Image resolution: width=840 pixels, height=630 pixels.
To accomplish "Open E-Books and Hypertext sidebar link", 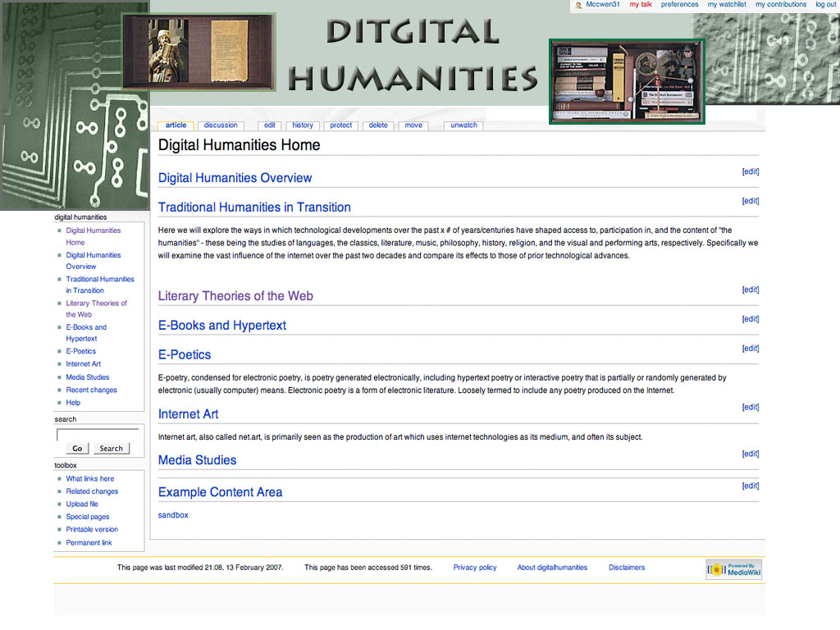I will [x=86, y=333].
